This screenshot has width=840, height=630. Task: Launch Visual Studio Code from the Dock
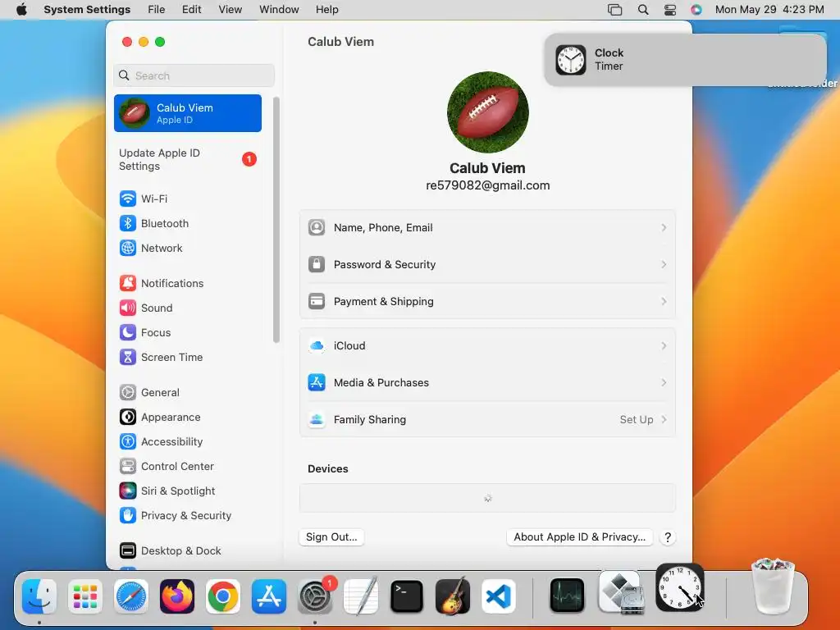click(498, 596)
